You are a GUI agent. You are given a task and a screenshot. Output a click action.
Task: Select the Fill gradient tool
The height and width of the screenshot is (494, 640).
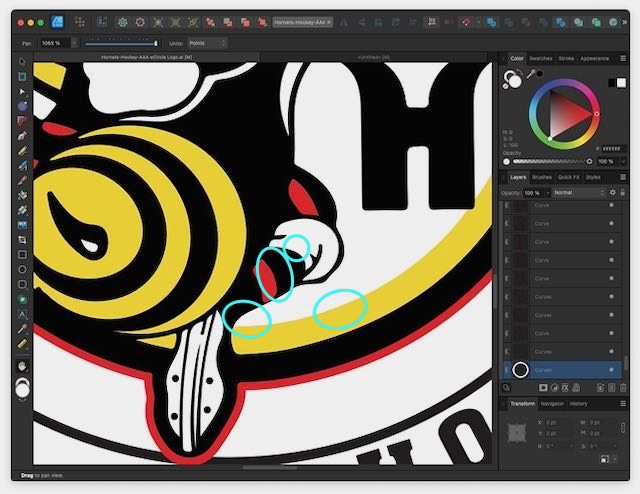[22, 195]
